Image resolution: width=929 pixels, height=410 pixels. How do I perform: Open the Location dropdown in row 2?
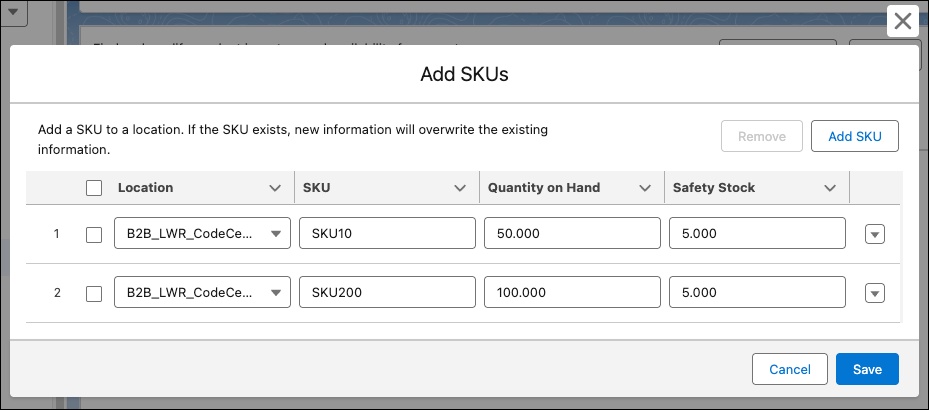[x=202, y=292]
